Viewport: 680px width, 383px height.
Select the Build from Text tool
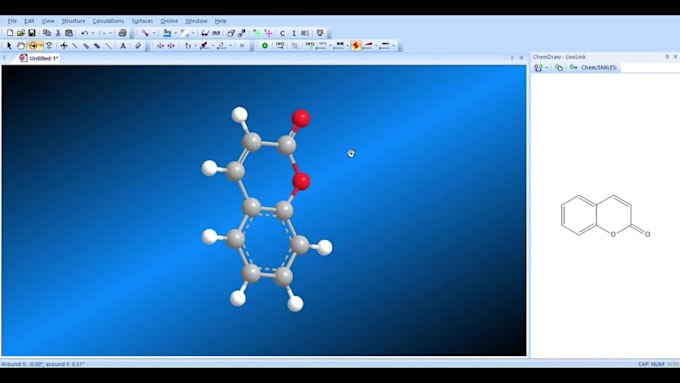click(x=123, y=46)
